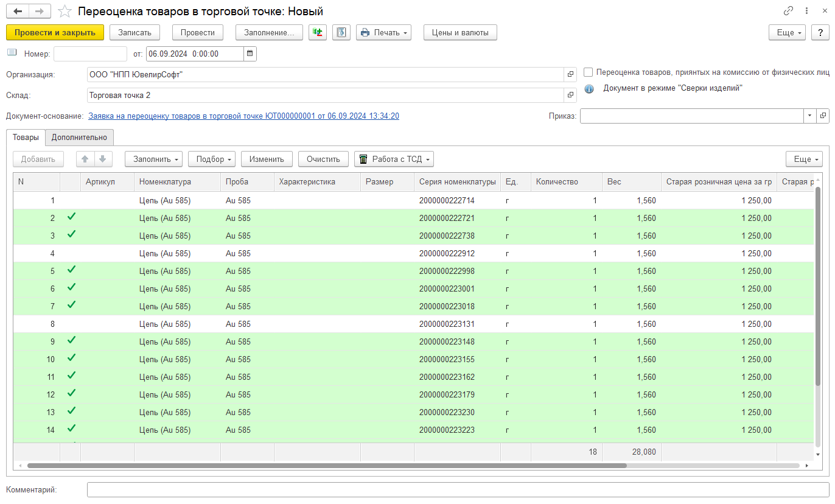Image resolution: width=835 pixels, height=504 pixels.
Task: Click the Характеристика column header
Action: [317, 181]
